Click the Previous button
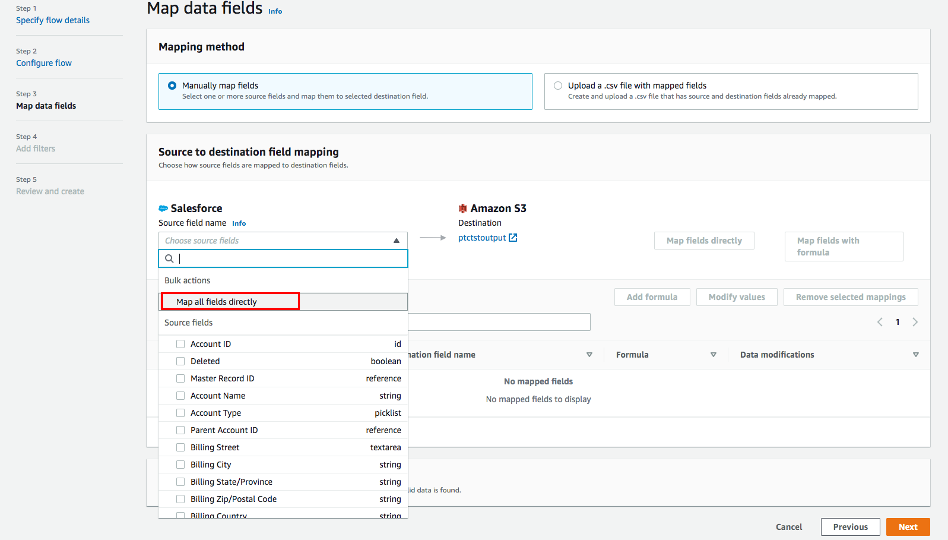 point(850,527)
